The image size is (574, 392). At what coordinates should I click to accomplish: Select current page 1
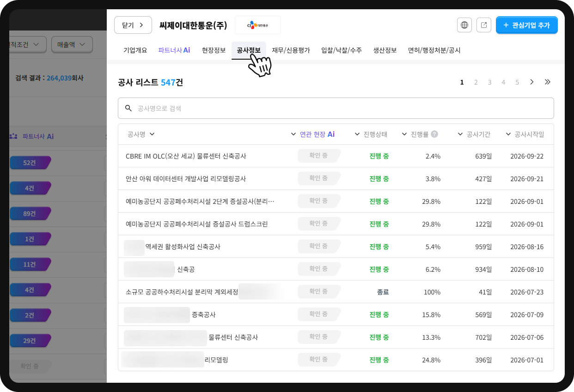pos(462,82)
